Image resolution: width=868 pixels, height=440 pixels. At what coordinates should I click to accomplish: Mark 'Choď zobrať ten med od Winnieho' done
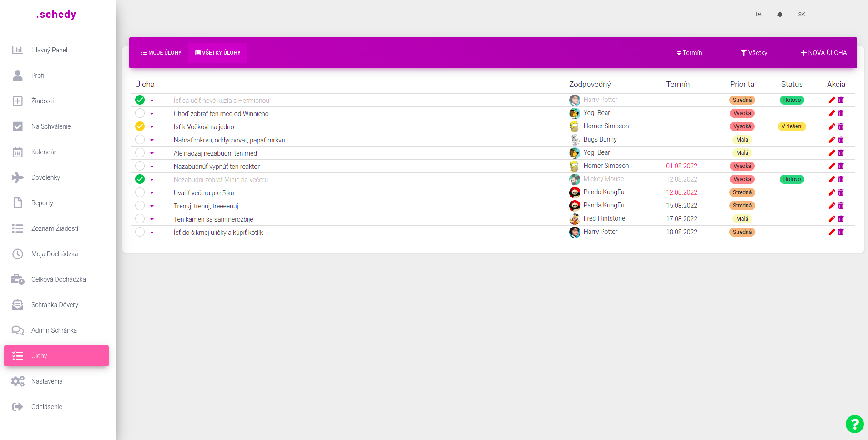click(x=140, y=113)
